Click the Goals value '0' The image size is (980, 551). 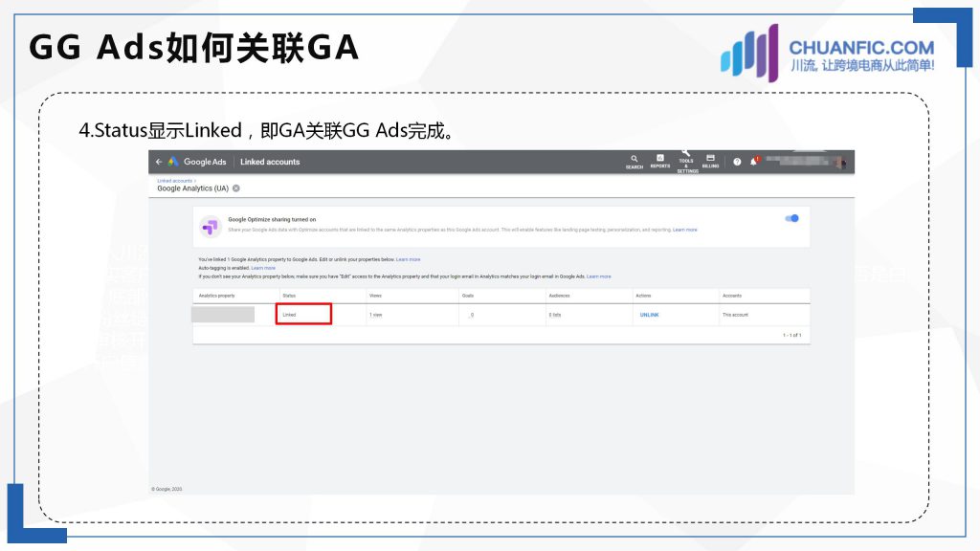(x=472, y=315)
